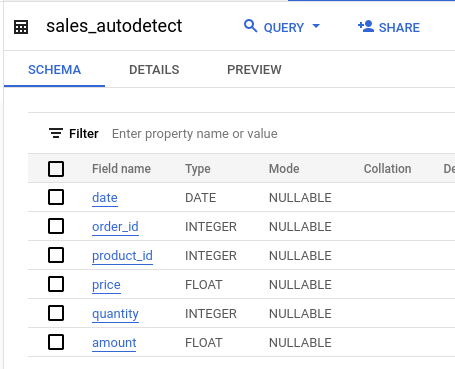
Task: Open the order_id field link
Action: tap(115, 227)
